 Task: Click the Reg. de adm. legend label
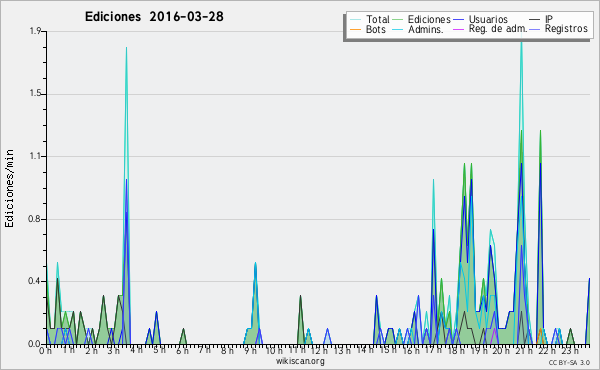(x=498, y=29)
